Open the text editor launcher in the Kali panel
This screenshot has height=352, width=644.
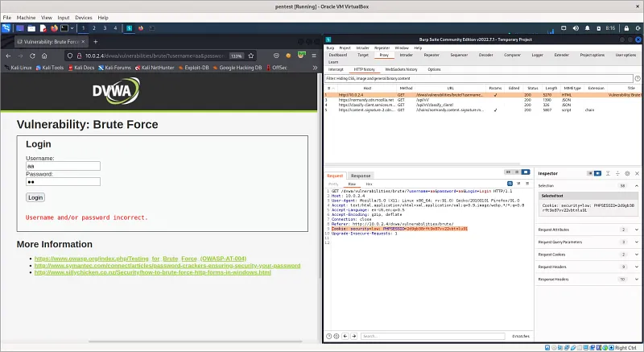(43, 28)
